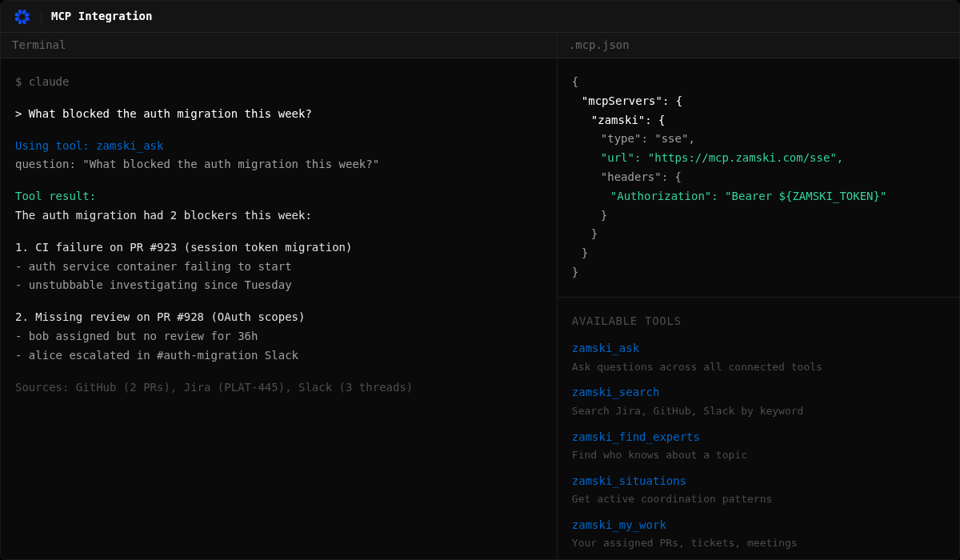Click the MCP Integration title
This screenshot has height=560, width=960.
pyautogui.click(x=102, y=16)
